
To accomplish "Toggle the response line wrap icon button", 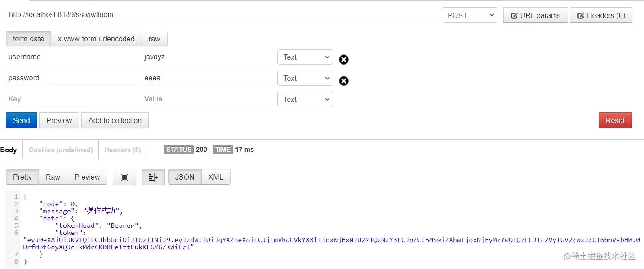I will click(x=153, y=177).
